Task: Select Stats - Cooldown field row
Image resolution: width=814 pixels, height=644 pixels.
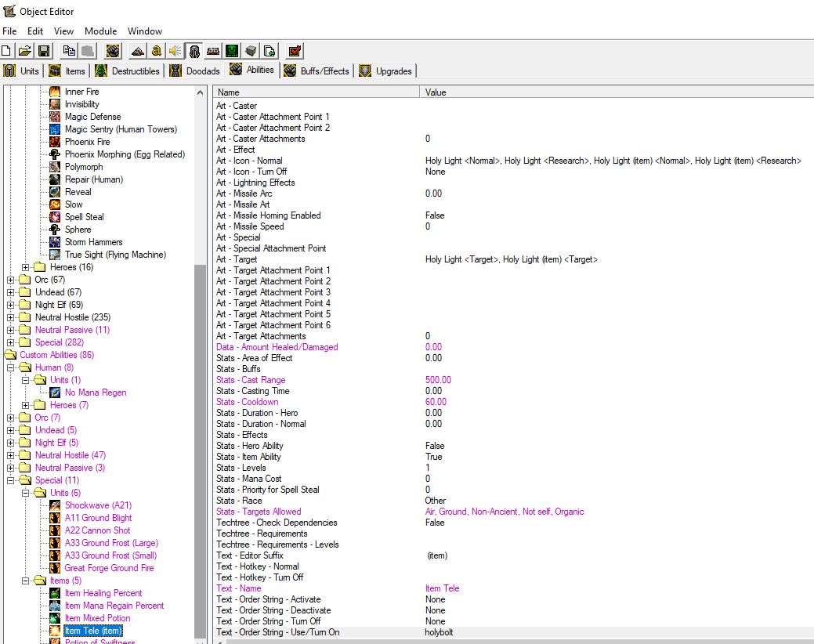Action: click(513, 402)
